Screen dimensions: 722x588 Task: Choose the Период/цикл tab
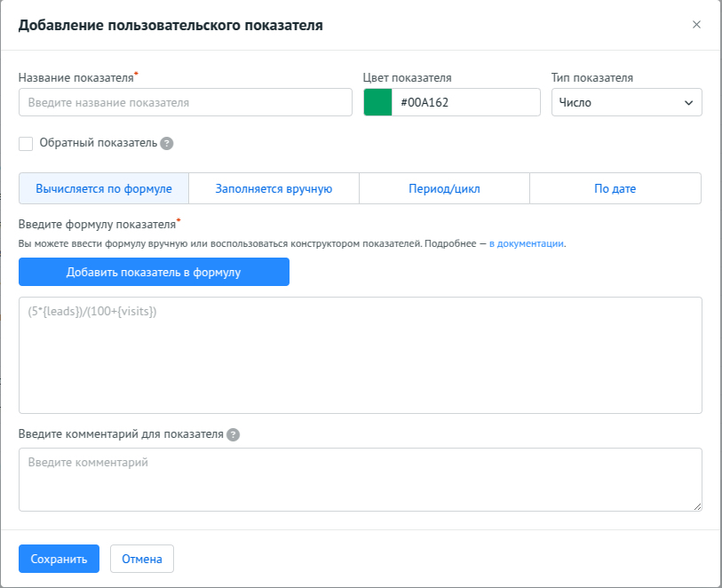click(x=444, y=188)
